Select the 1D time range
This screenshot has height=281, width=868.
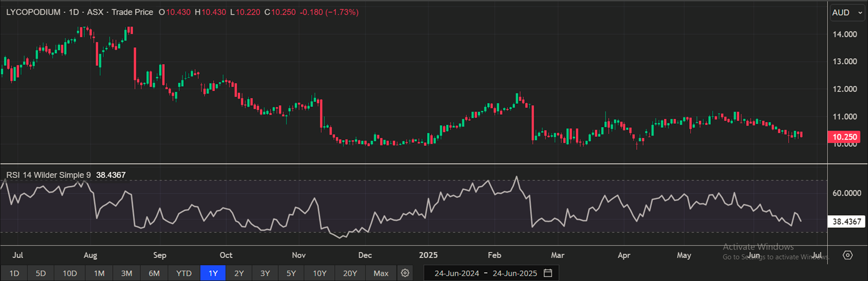[14, 273]
